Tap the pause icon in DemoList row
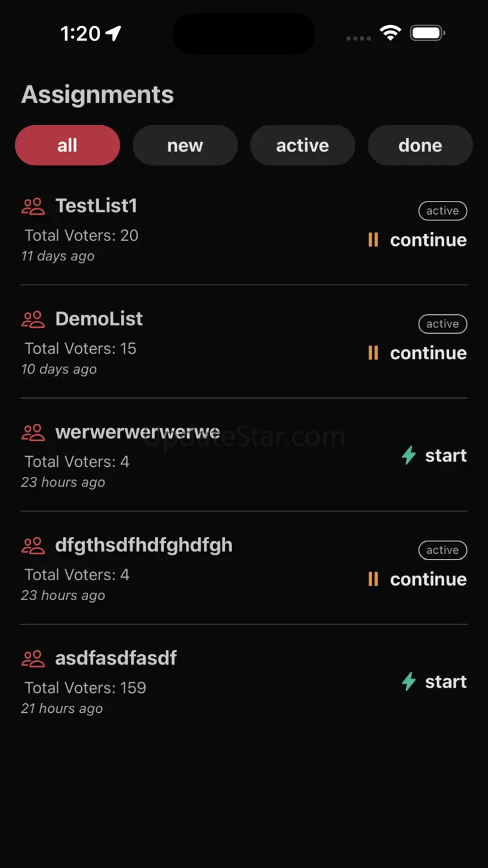 point(373,353)
